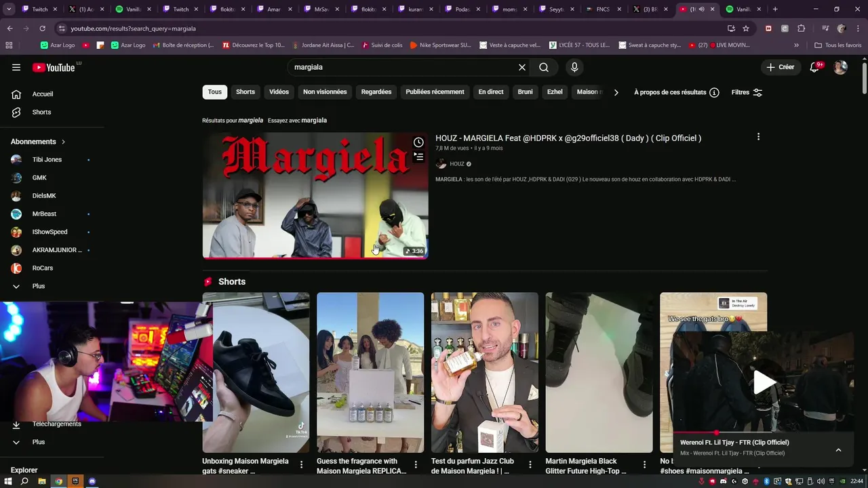Open Chrome media controls icon

pos(825,28)
